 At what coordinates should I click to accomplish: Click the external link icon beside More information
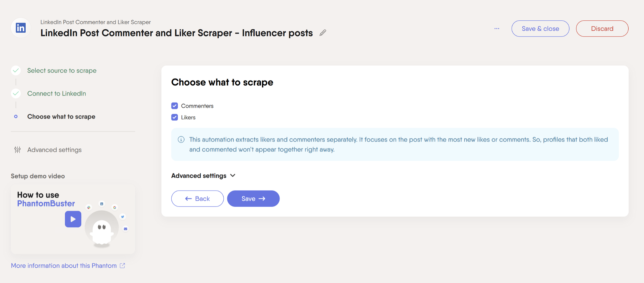pos(122,265)
